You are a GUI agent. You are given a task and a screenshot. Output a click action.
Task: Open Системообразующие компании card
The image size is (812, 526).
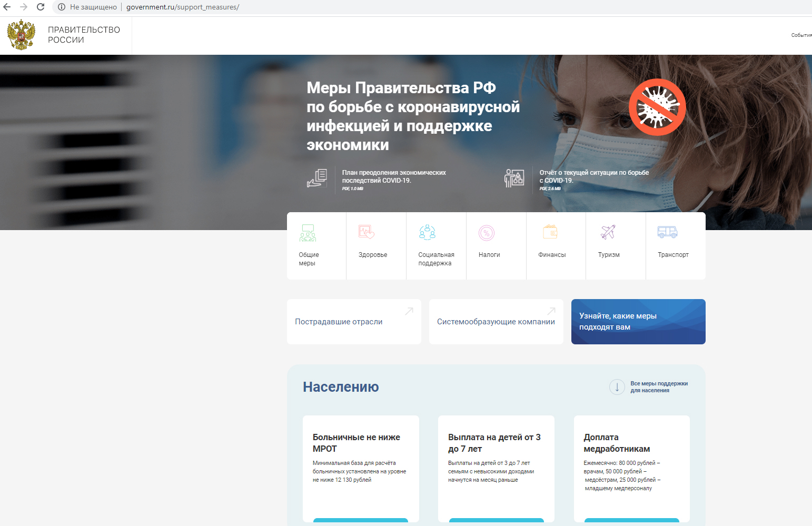pos(496,322)
